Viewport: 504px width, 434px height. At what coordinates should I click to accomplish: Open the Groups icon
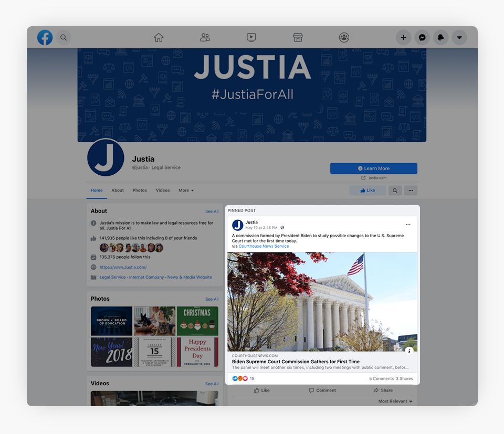click(x=344, y=37)
